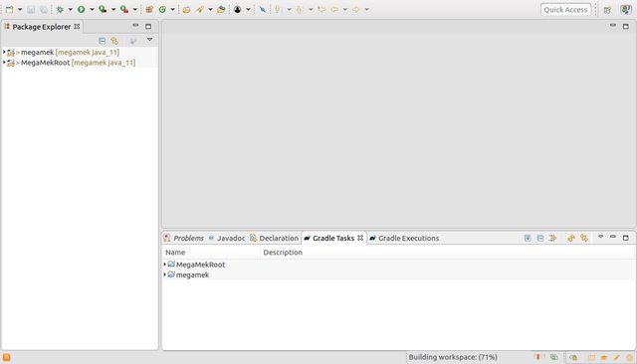Open the Package Explorer view menu
This screenshot has width=637, height=364.
(150, 40)
